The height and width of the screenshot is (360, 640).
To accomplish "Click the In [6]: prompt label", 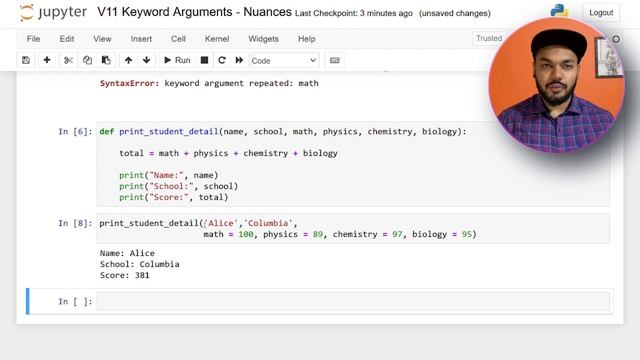I will tap(75, 131).
